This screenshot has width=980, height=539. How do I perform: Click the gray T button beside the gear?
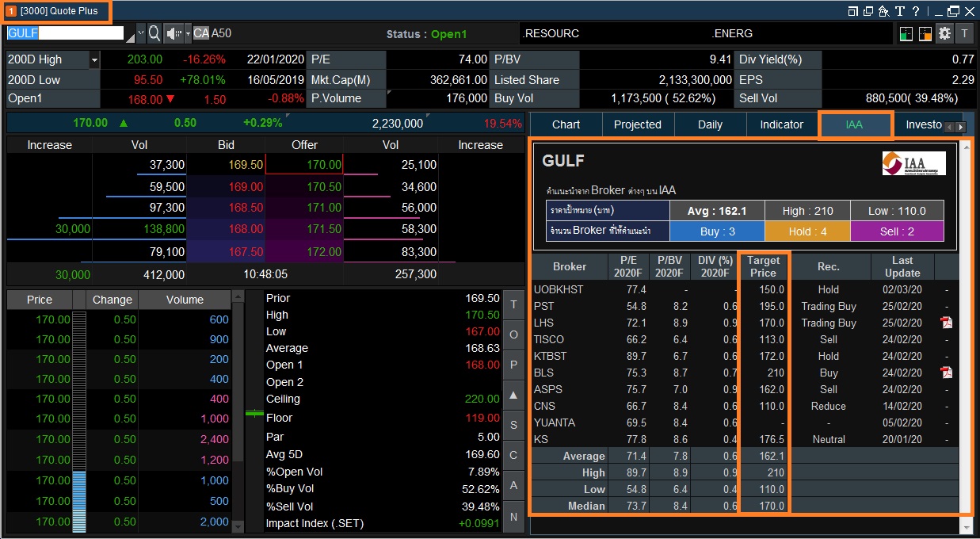[964, 33]
